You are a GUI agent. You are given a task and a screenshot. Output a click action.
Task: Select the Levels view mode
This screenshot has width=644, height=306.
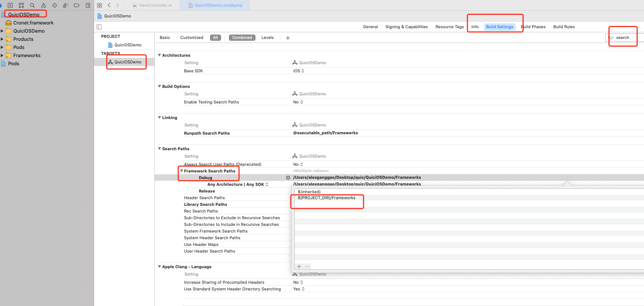267,37
